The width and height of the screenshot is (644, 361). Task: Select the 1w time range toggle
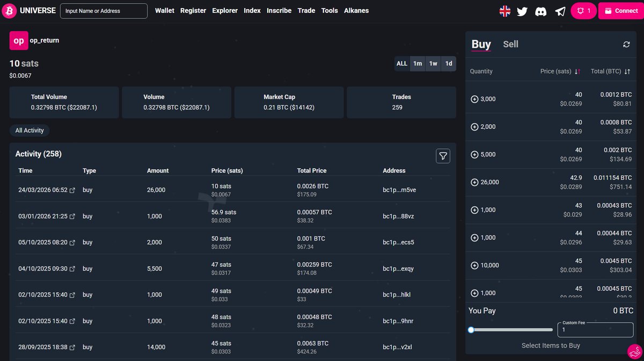click(433, 63)
